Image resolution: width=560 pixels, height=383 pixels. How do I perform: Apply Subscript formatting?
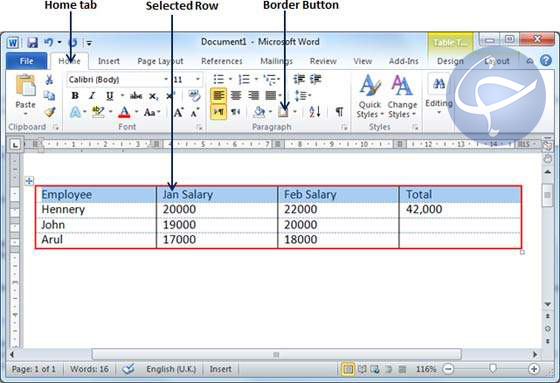click(153, 96)
